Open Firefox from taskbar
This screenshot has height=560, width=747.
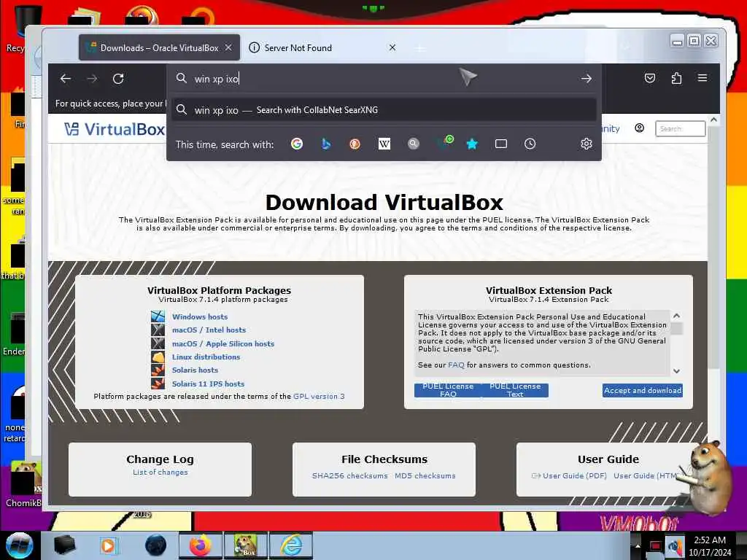pos(200,545)
